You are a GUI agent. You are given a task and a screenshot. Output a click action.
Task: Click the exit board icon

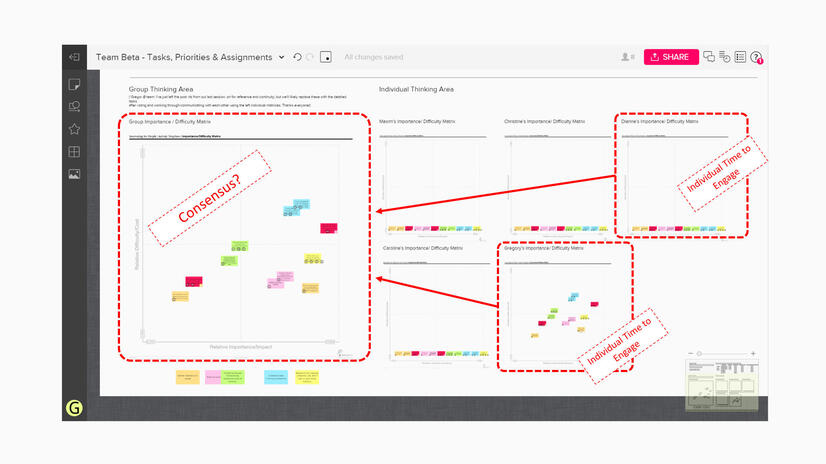[73, 57]
